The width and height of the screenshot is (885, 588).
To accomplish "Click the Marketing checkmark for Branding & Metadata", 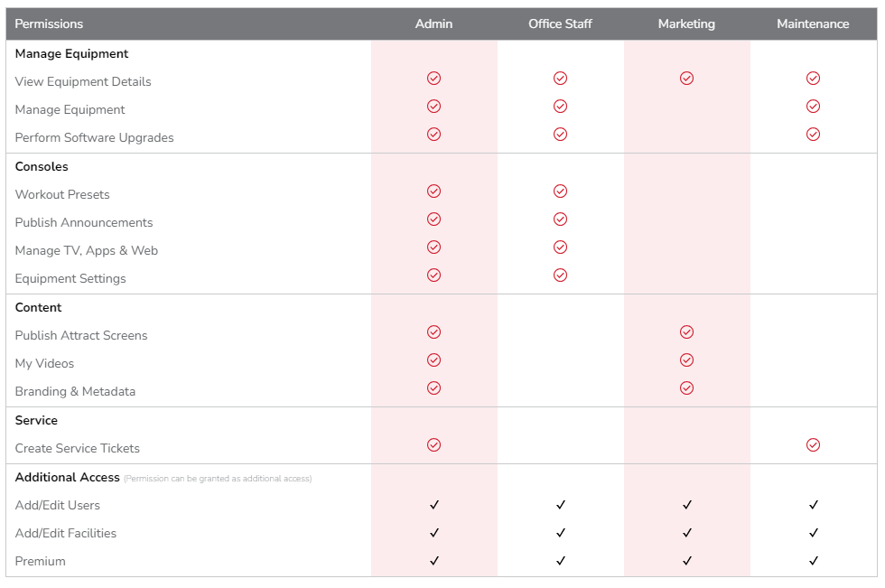I will [x=686, y=387].
